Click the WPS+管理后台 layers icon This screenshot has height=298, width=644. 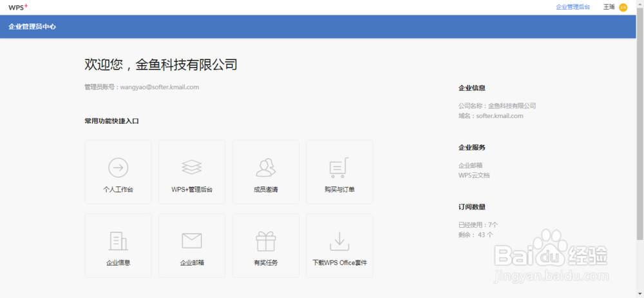tap(192, 168)
